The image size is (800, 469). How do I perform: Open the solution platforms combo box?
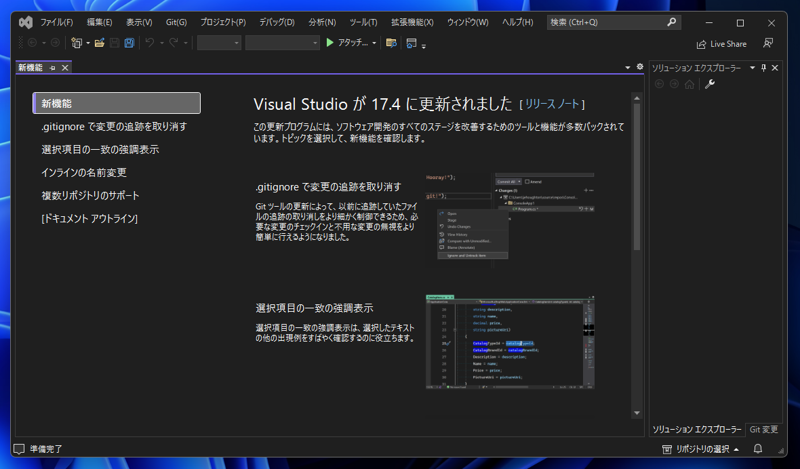282,43
